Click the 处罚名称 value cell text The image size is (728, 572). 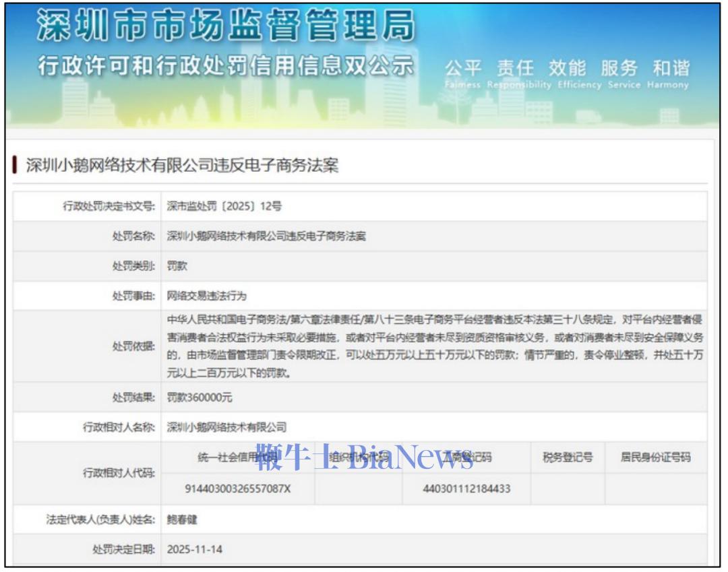[x=266, y=236]
